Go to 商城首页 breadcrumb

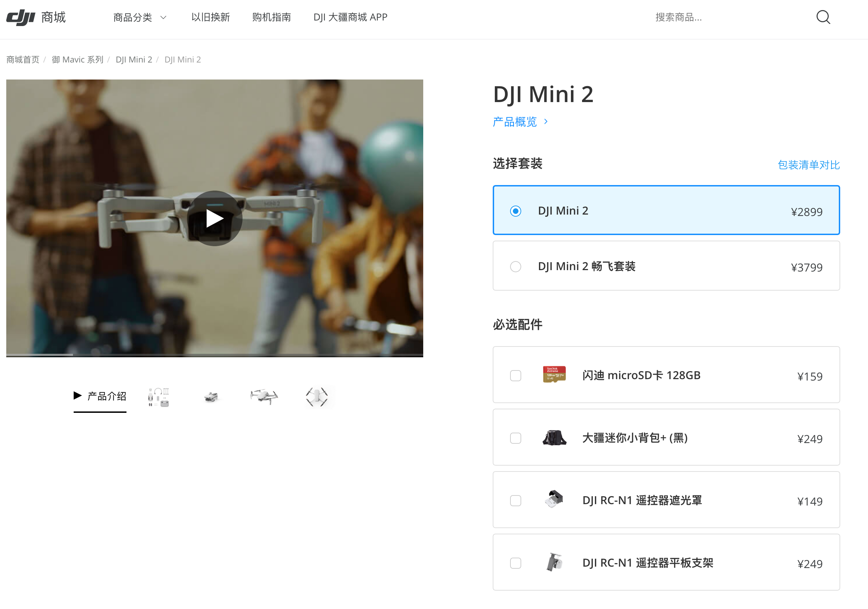[x=23, y=60]
